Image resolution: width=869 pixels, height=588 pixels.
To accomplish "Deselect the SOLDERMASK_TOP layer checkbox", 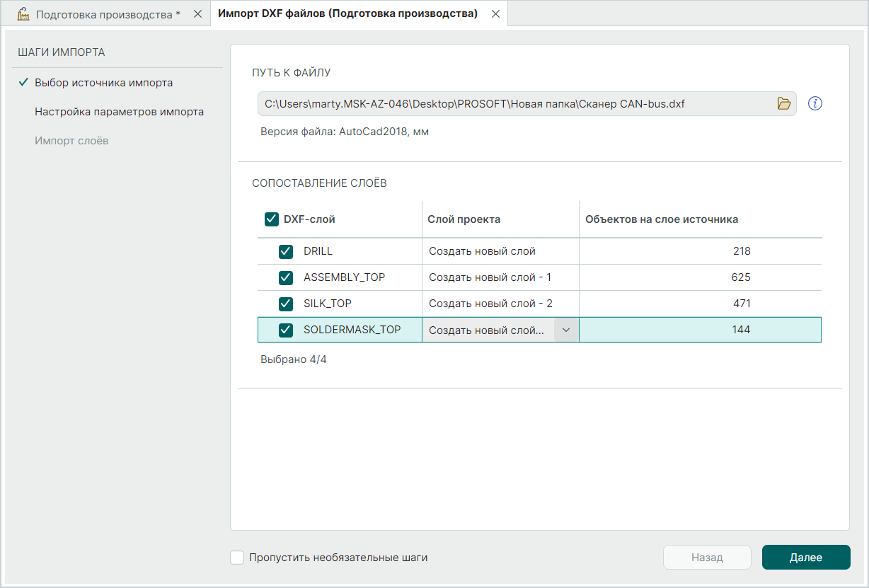I will (286, 330).
